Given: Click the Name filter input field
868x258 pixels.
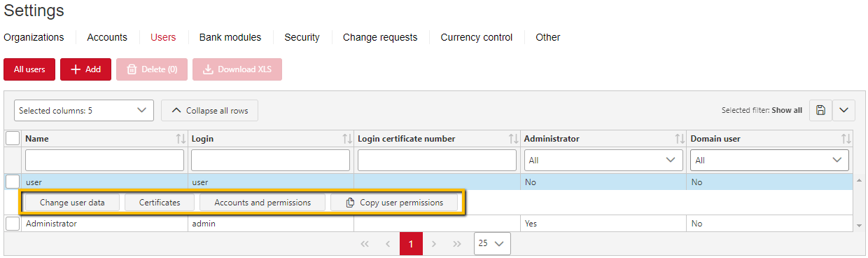Looking at the screenshot, I should click(104, 161).
